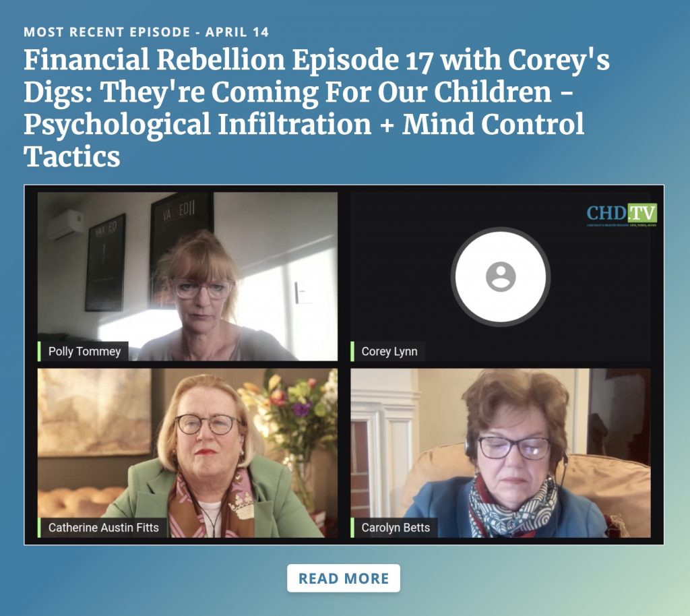The height and width of the screenshot is (616, 690).
Task: Click the dark Corey Lynn video panel
Action: coord(501,276)
